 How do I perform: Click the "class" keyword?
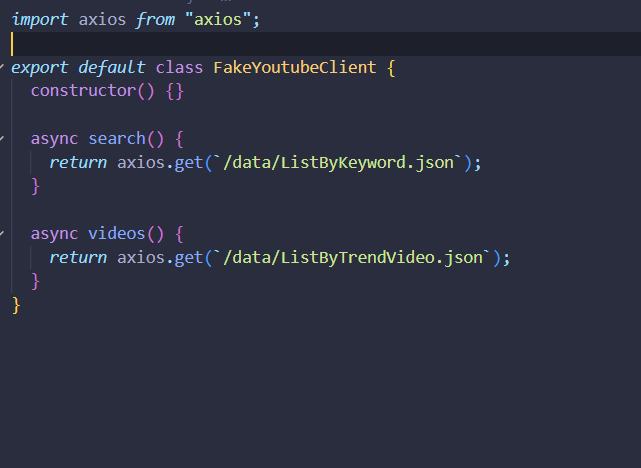pyautogui.click(x=179, y=67)
